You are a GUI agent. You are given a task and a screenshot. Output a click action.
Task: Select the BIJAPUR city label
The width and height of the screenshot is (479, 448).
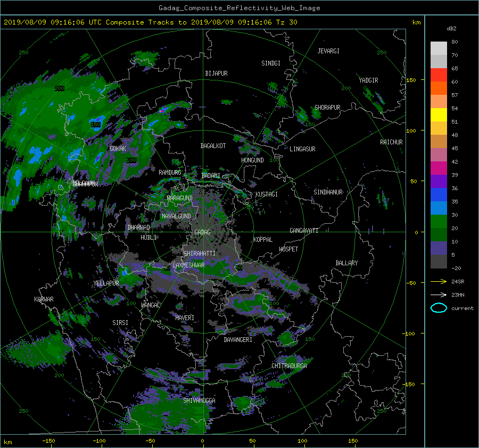point(216,74)
